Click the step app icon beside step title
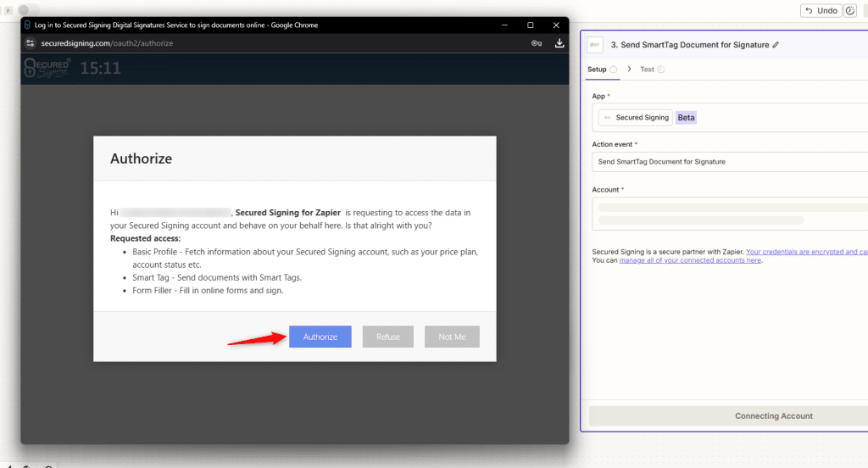The image size is (868, 468). [595, 45]
